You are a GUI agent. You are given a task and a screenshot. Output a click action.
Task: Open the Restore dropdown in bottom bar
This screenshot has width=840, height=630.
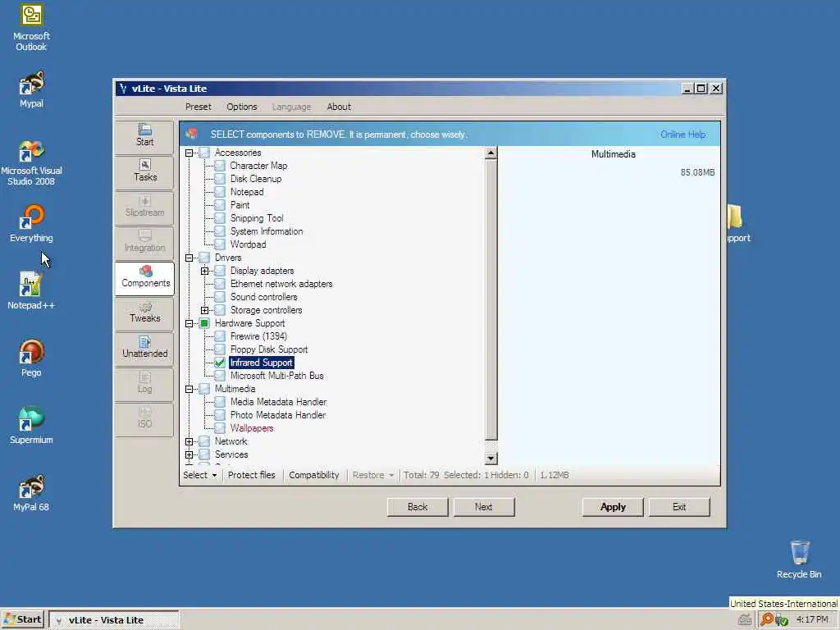pos(373,475)
